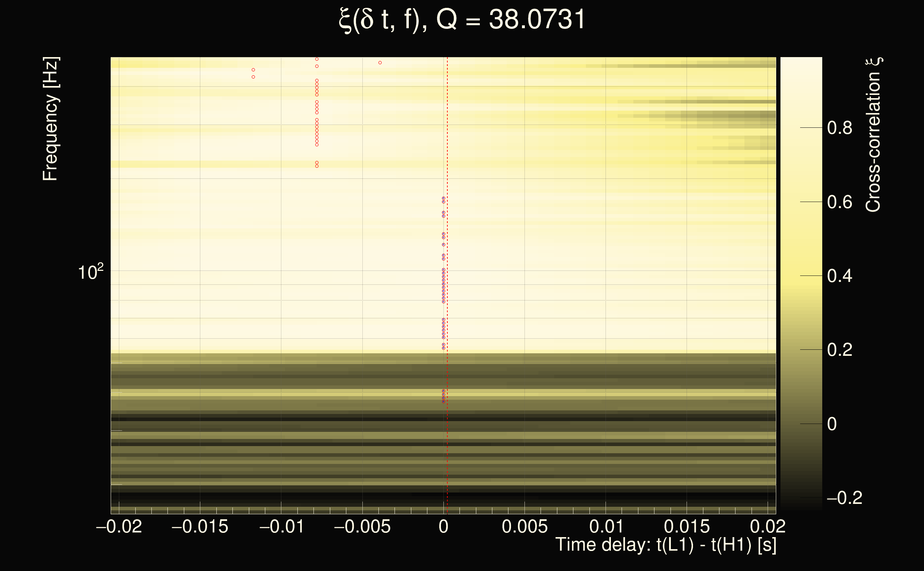The image size is (924, 571).
Task: Click the colorbar at the 0 tick
Action: 801,424
